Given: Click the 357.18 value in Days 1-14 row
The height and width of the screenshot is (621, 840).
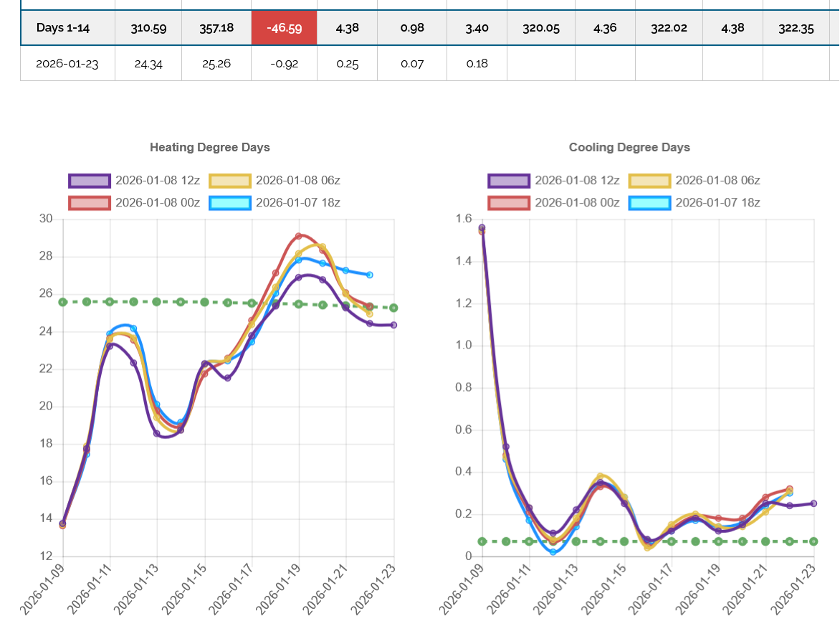Looking at the screenshot, I should pos(216,29).
